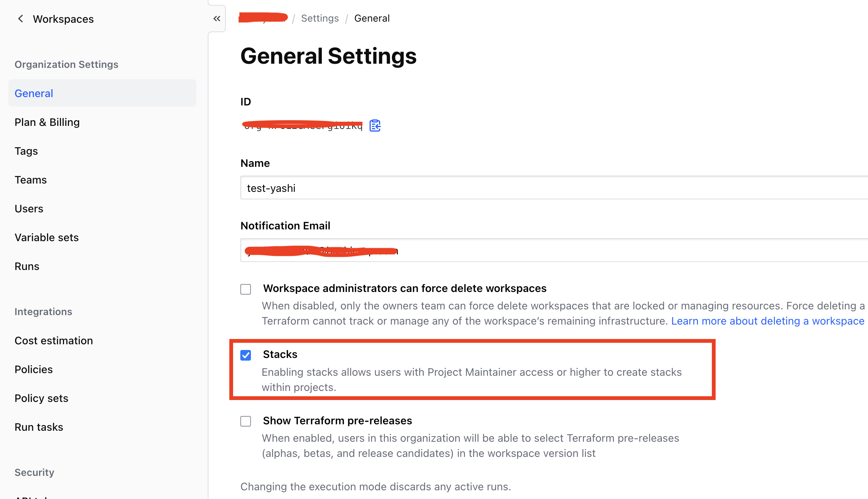Go to Policies page
868x499 pixels.
coord(34,369)
